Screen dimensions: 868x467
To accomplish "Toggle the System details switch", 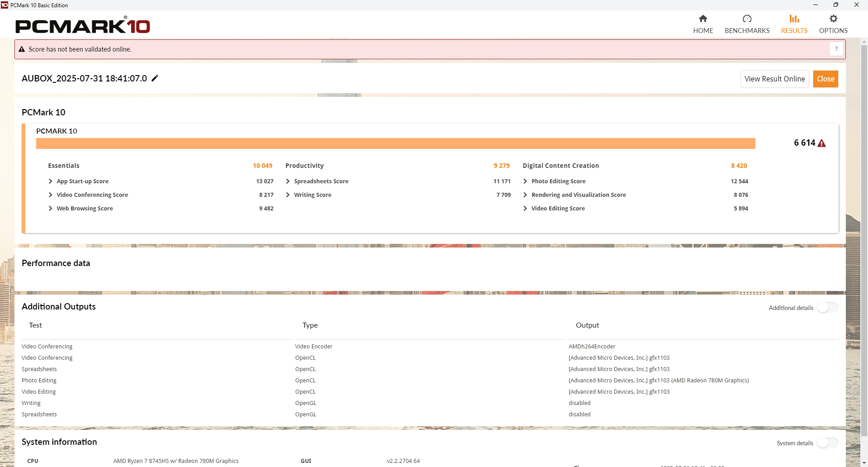I will click(827, 443).
